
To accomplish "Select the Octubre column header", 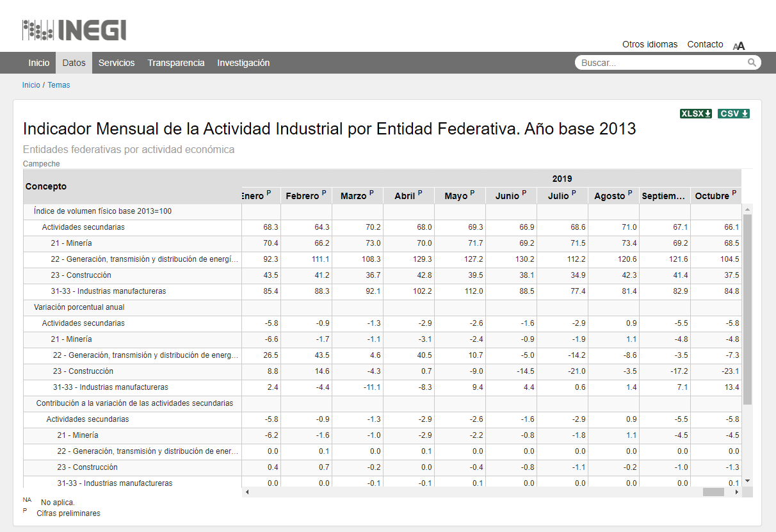I will (716, 196).
